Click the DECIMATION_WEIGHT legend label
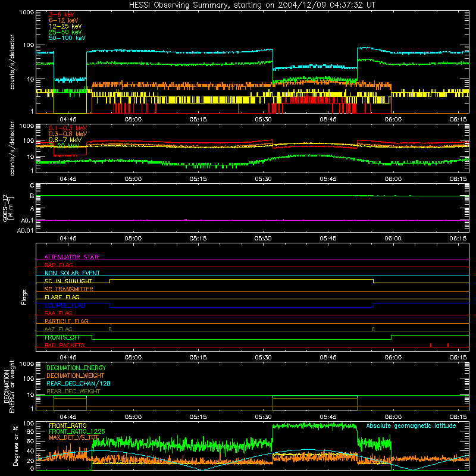 pyautogui.click(x=76, y=375)
